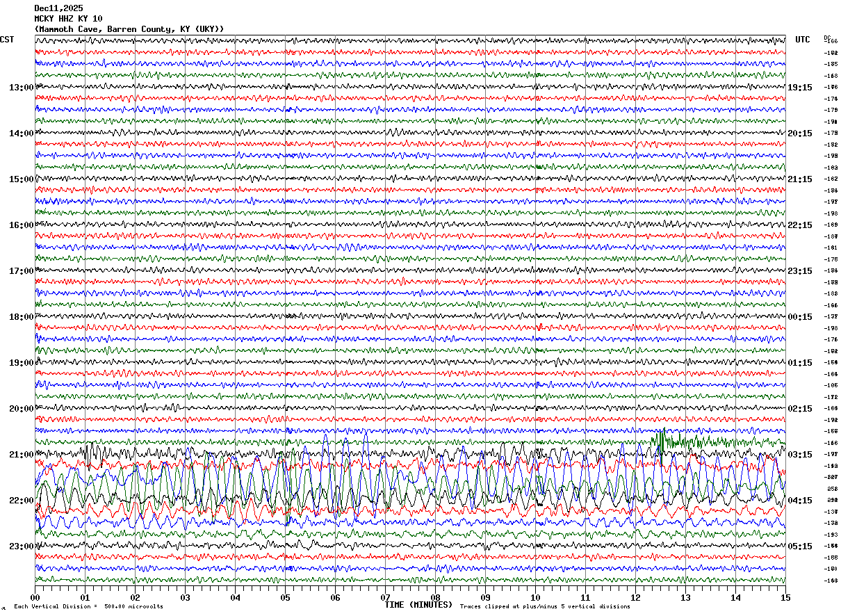Viewport: 841px width, 616px height.
Task: Click the 03:15 UTC time label
Action: pyautogui.click(x=800, y=455)
